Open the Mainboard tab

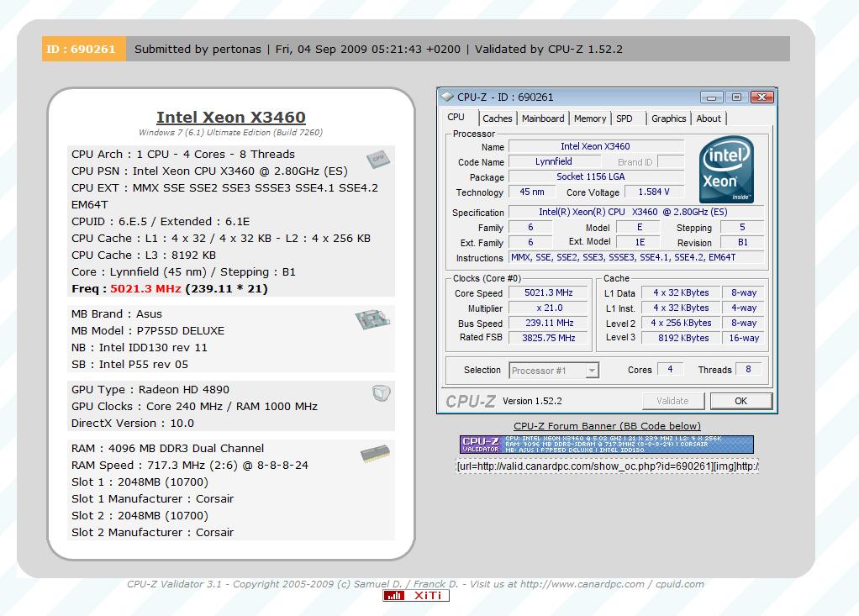pos(543,118)
